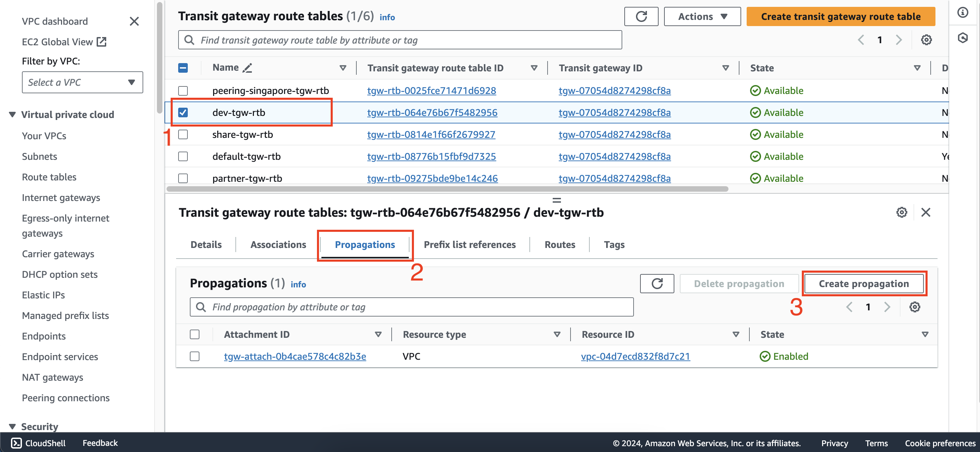Select the share-tgw-rtb checkbox
Viewport: 980px width, 452px height.
click(183, 134)
